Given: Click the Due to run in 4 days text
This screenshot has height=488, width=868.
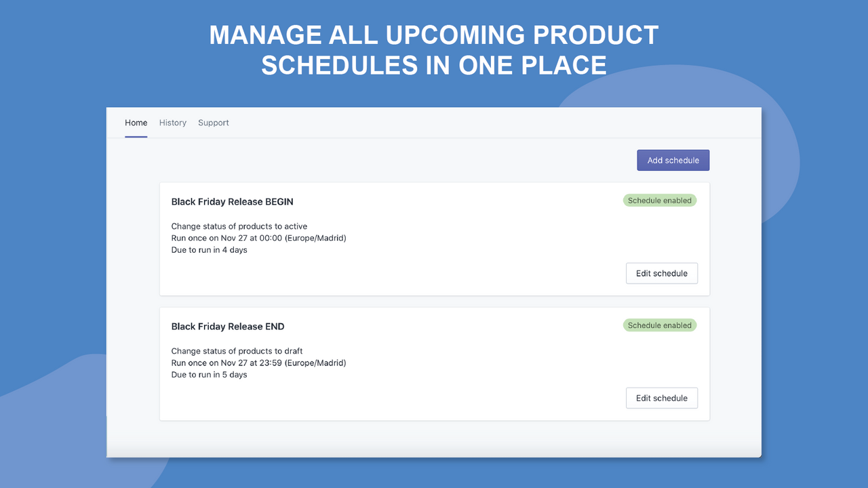Looking at the screenshot, I should click(x=209, y=249).
